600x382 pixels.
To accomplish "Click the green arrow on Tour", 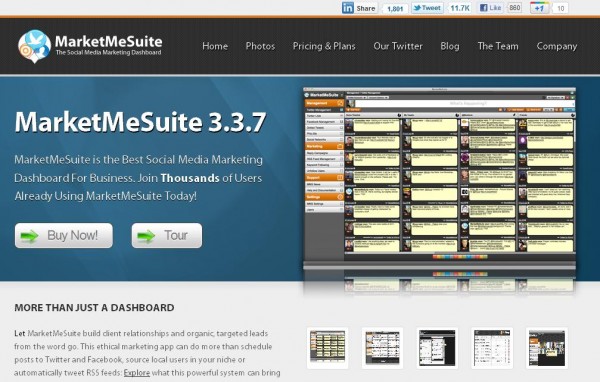I will [146, 236].
